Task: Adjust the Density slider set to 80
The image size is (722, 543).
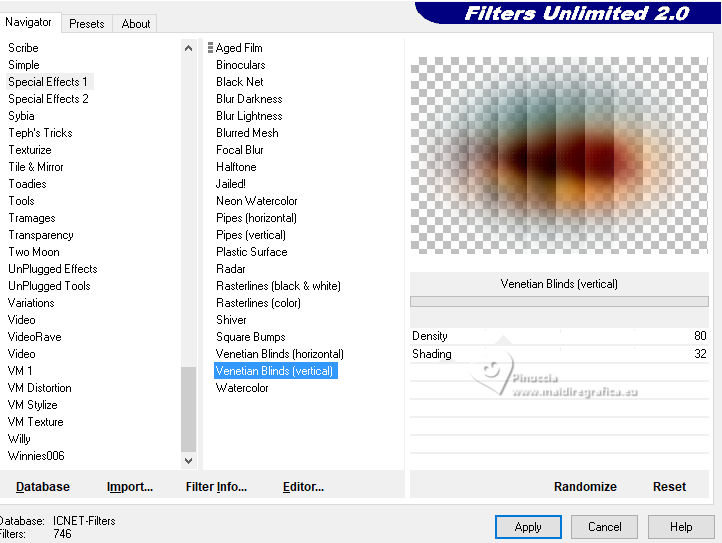Action: coord(559,336)
